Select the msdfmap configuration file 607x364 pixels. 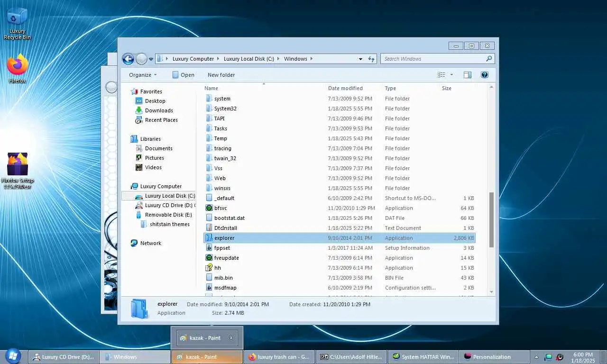pos(225,288)
